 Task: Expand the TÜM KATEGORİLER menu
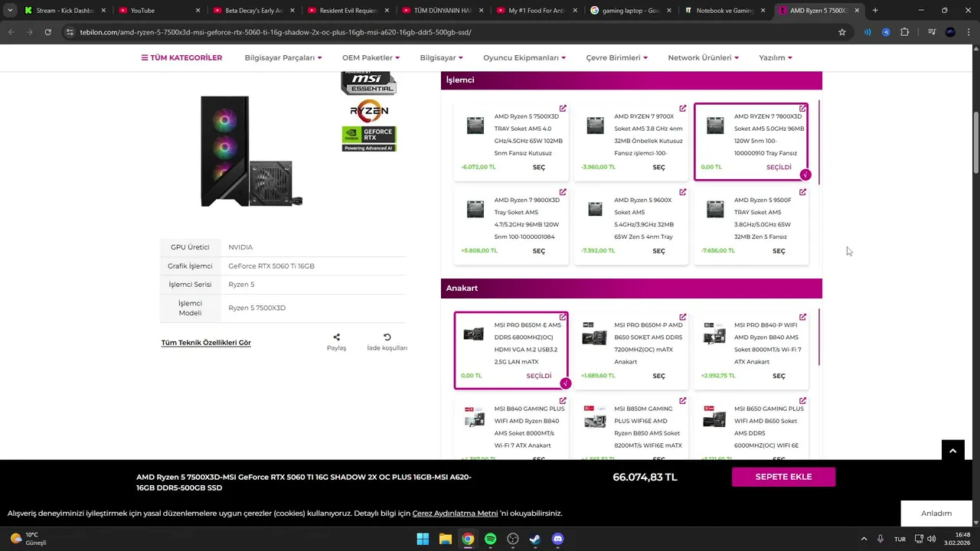pos(181,57)
